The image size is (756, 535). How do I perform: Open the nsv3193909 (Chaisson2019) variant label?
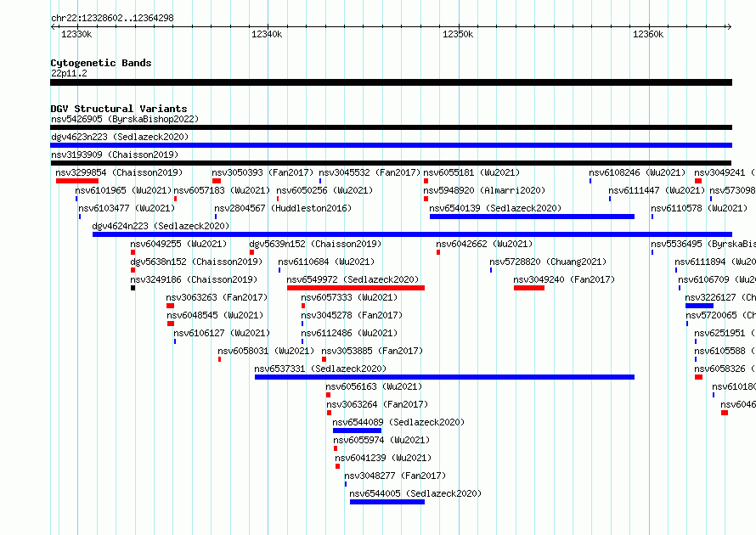pyautogui.click(x=115, y=155)
